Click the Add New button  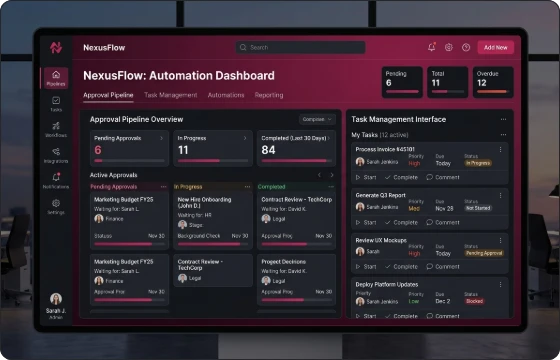(x=496, y=47)
